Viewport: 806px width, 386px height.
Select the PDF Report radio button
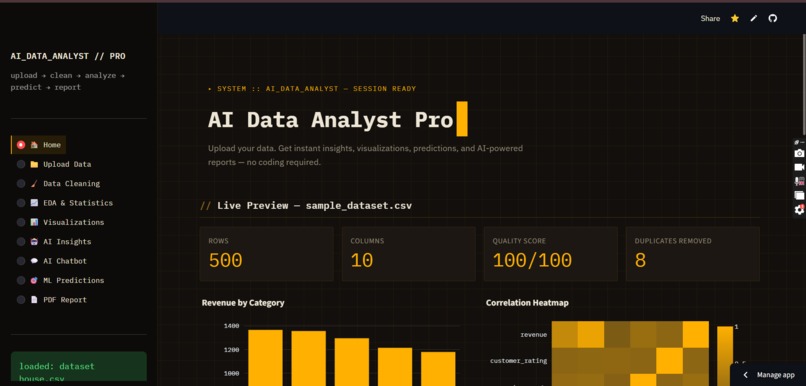click(21, 300)
